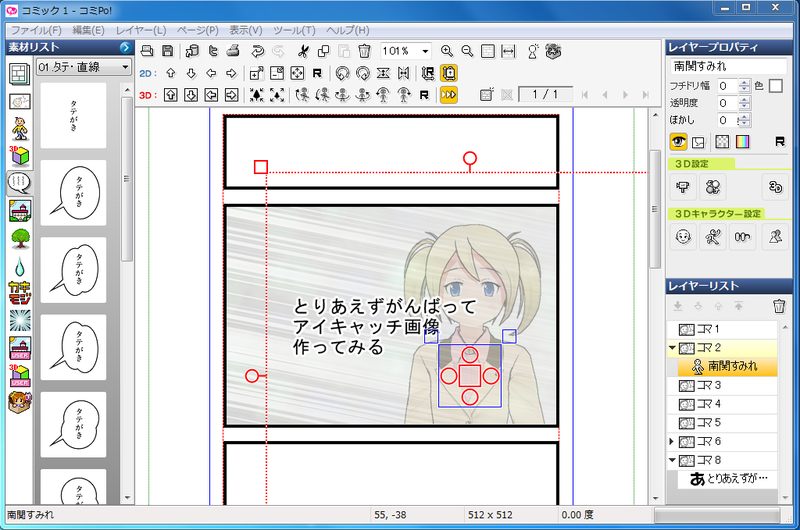Click the 色 outline color swatch
The image size is (800, 530).
776,86
